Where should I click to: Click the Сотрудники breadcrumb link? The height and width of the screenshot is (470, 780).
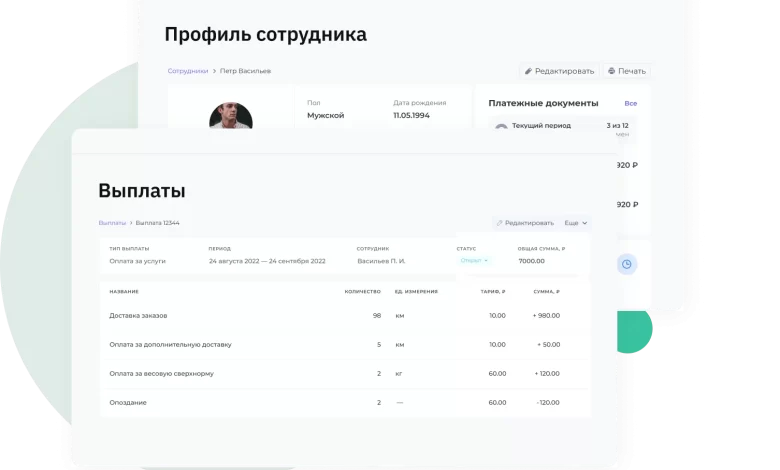[x=188, y=71]
